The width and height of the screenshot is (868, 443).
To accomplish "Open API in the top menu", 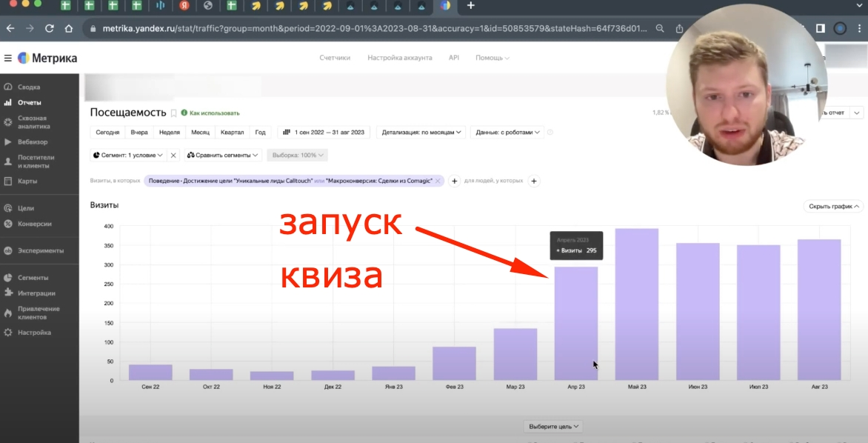I will pos(454,58).
